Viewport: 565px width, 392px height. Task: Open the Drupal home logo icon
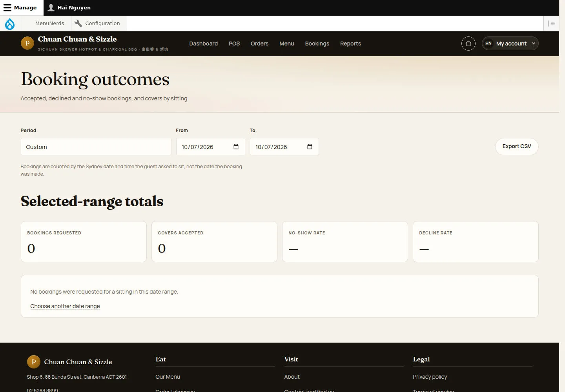point(10,24)
